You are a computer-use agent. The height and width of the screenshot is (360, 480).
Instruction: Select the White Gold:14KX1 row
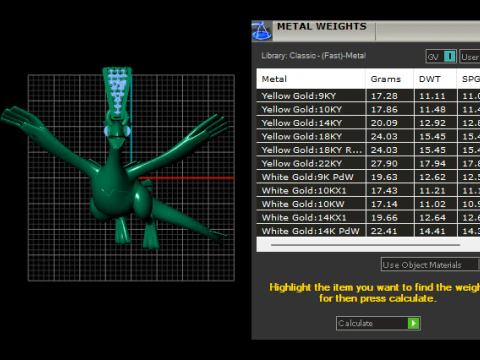click(x=368, y=217)
